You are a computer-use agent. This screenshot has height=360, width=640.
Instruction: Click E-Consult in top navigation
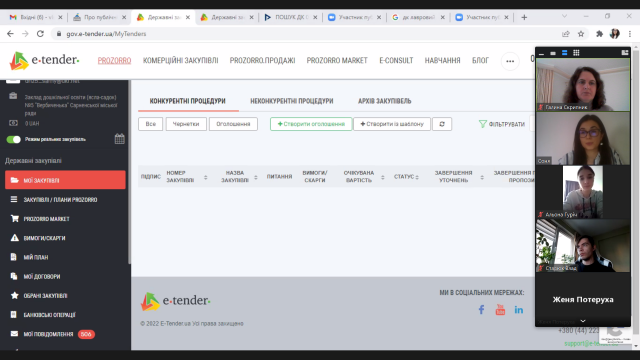tap(396, 61)
